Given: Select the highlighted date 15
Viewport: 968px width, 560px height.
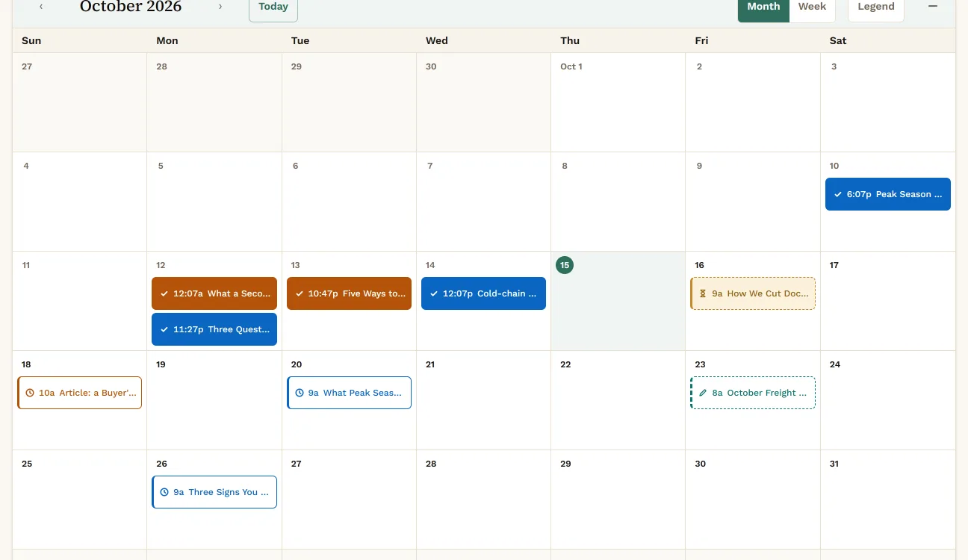Looking at the screenshot, I should [x=565, y=265].
